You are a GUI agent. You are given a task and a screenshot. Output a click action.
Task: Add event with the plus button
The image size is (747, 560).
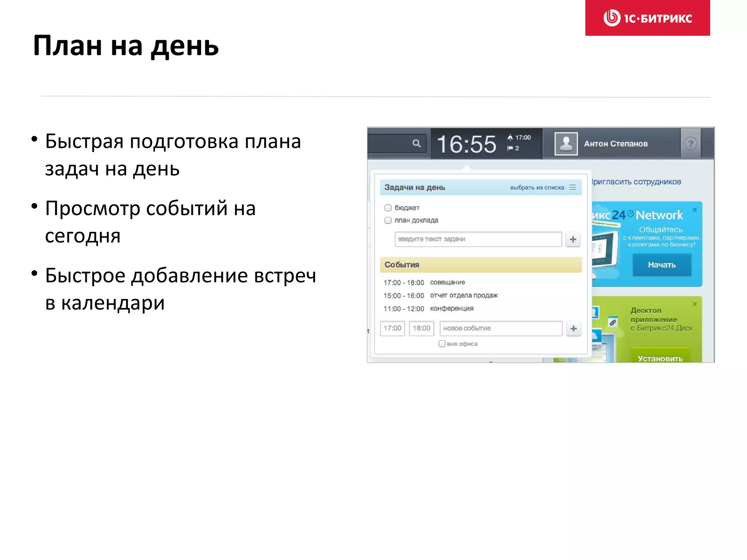573,328
